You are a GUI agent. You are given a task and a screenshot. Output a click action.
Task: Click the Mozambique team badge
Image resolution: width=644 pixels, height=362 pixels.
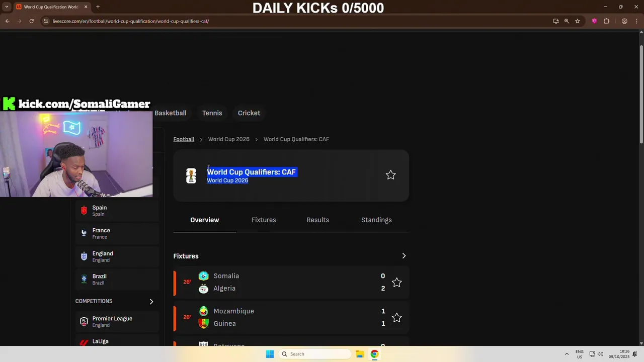pyautogui.click(x=203, y=311)
